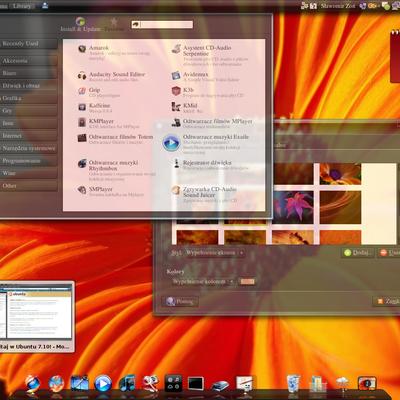Launch Odtwarzacz filmów Totem icon
This screenshot has width=400, height=400.
tap(82, 138)
